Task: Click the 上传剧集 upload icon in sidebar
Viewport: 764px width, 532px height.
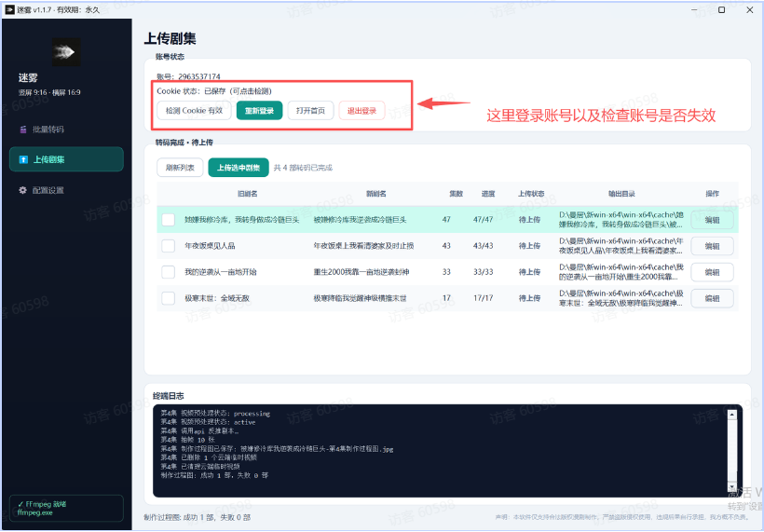Action: (23, 160)
